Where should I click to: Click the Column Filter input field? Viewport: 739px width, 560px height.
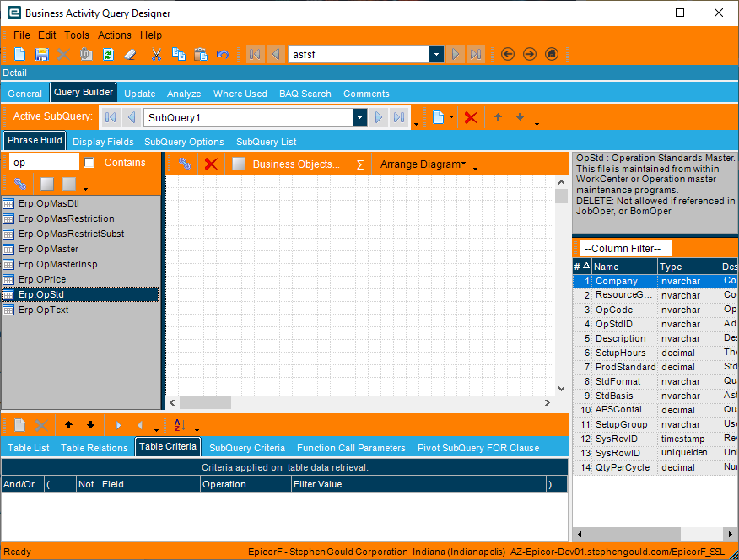click(x=626, y=248)
